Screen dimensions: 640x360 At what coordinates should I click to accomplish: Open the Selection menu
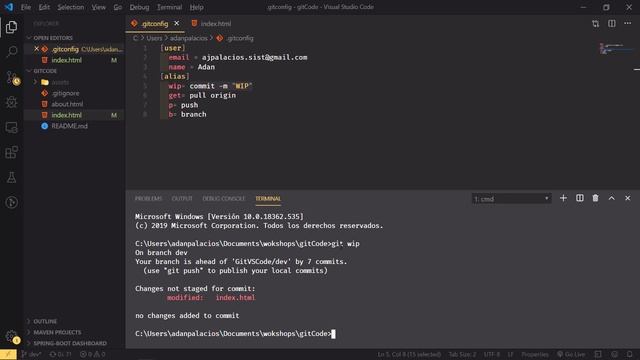[71, 7]
